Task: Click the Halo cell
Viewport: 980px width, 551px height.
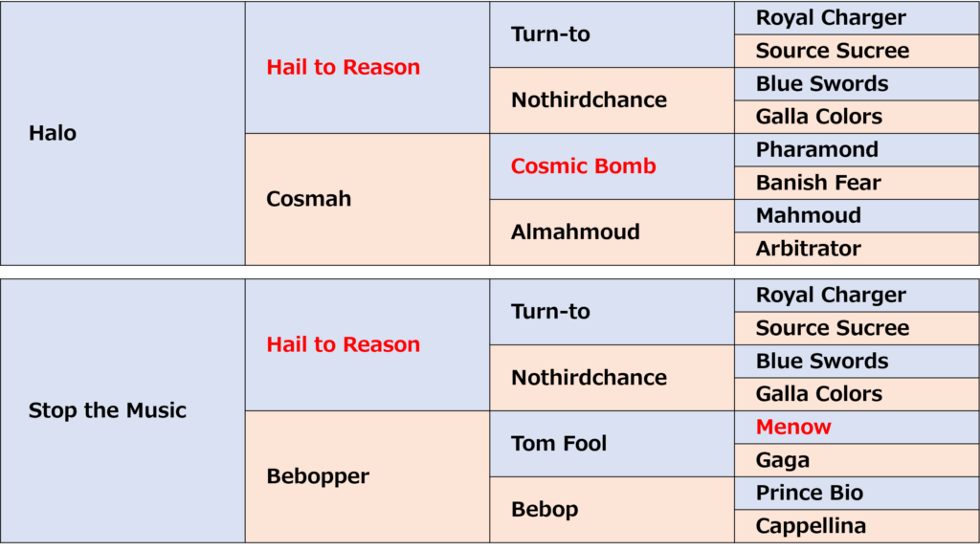Action: click(x=122, y=133)
